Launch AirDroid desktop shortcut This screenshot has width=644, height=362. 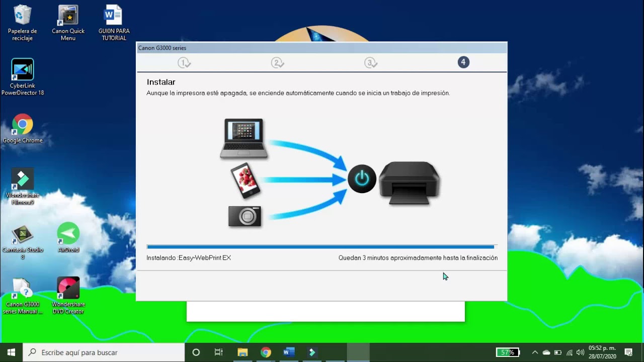[x=68, y=237]
